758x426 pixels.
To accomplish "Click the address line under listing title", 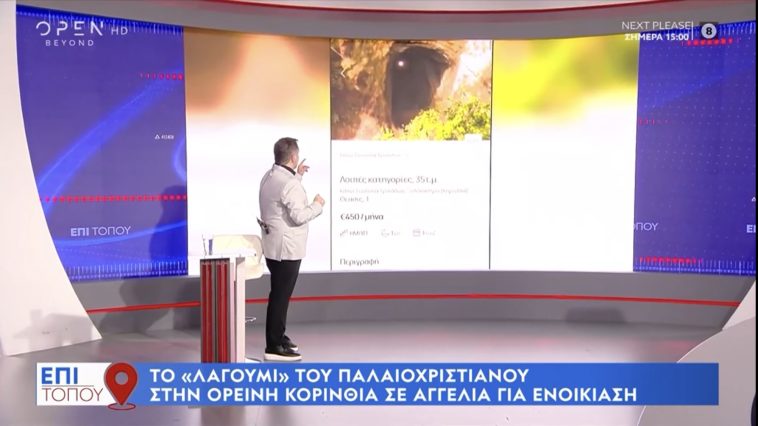I will coord(390,190).
